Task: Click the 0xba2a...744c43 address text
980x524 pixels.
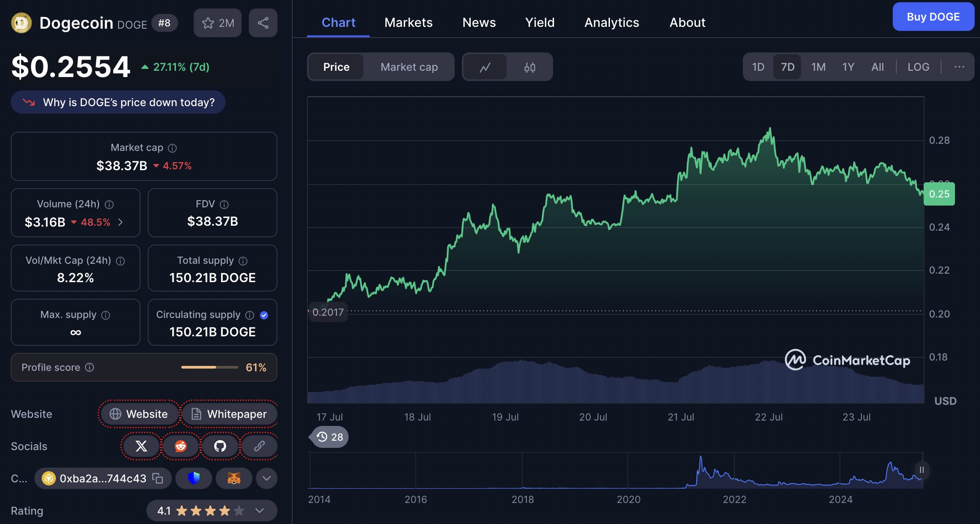Action: point(103,478)
